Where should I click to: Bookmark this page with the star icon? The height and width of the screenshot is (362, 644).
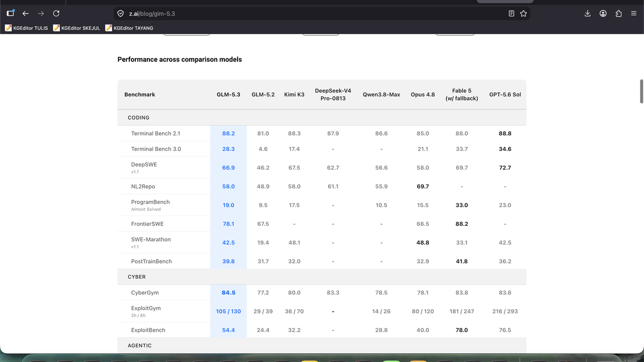[523, 14]
